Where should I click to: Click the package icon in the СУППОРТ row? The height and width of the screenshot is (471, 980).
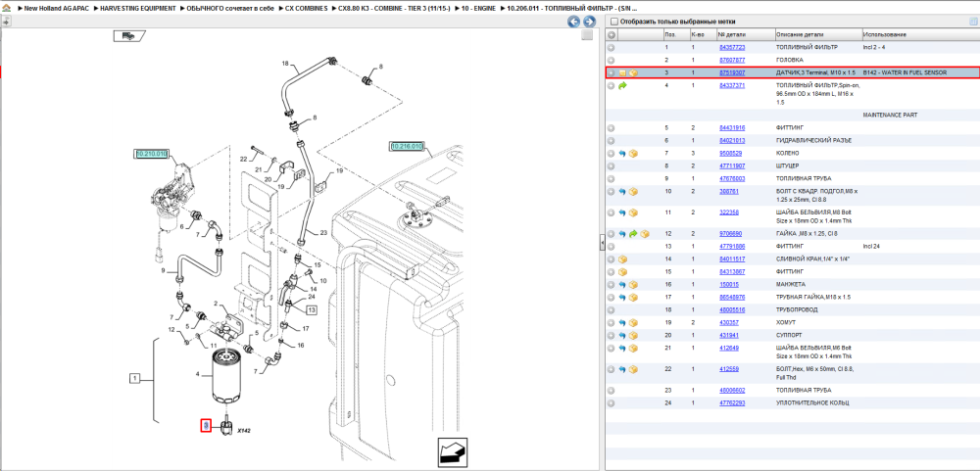point(633,336)
